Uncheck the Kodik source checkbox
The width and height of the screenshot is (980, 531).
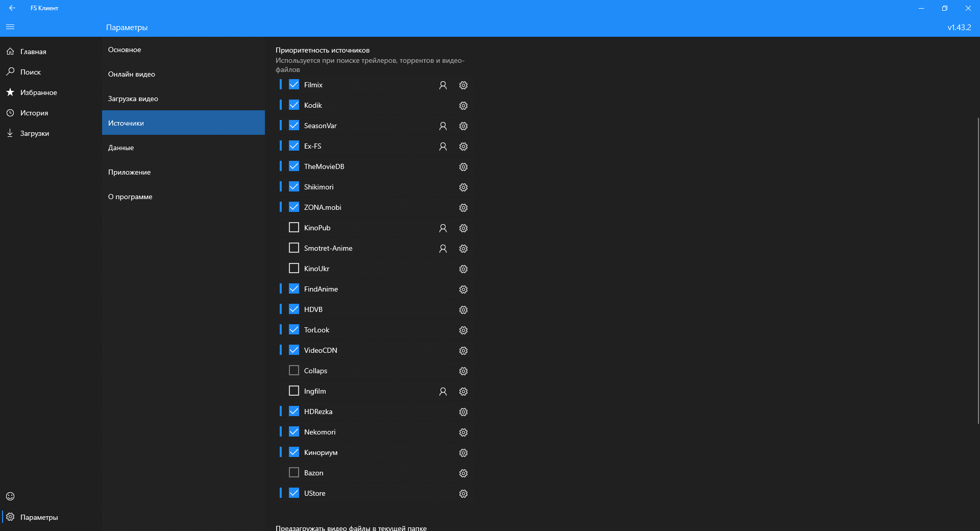[x=294, y=105]
